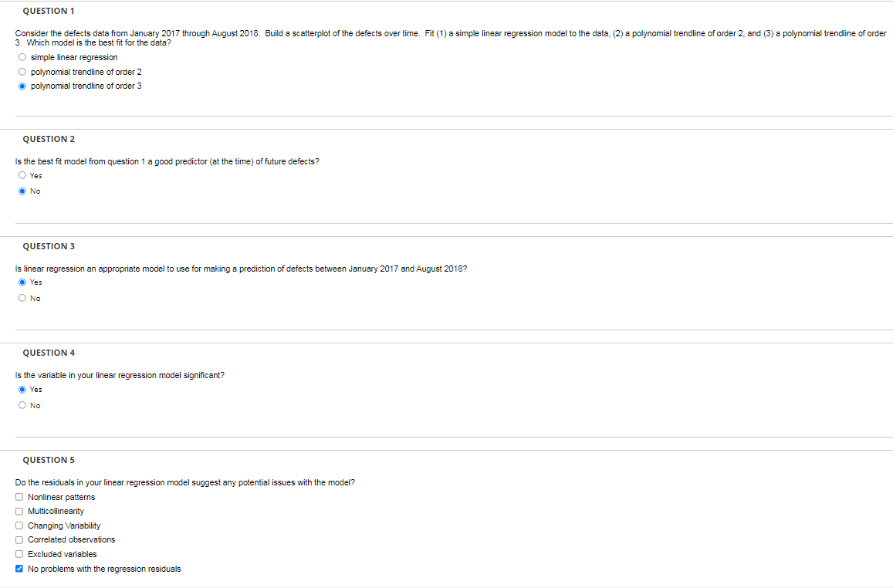Choose Yes for Question 2
Screen dimensions: 893x588
(22, 175)
